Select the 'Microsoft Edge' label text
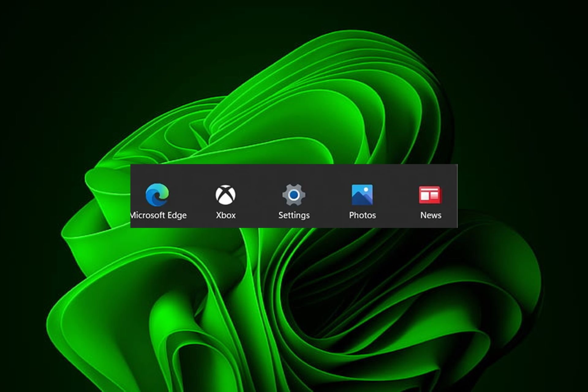Viewport: 588px width, 392px height. pos(159,215)
